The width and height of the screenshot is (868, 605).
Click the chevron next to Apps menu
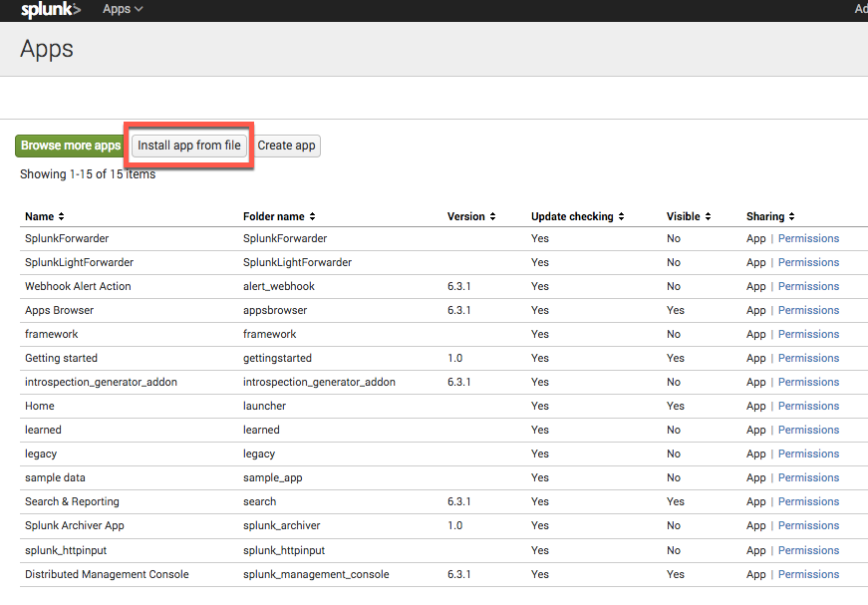pos(137,9)
